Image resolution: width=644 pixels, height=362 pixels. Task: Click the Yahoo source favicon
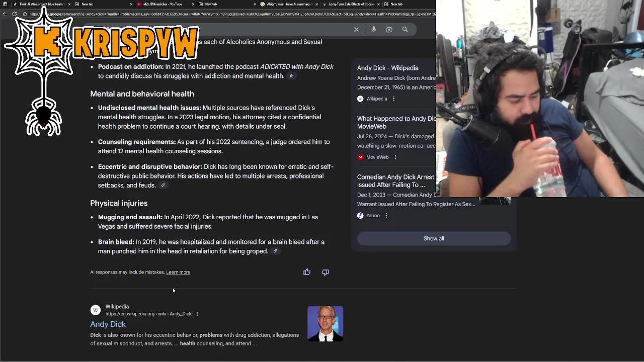pos(360,216)
